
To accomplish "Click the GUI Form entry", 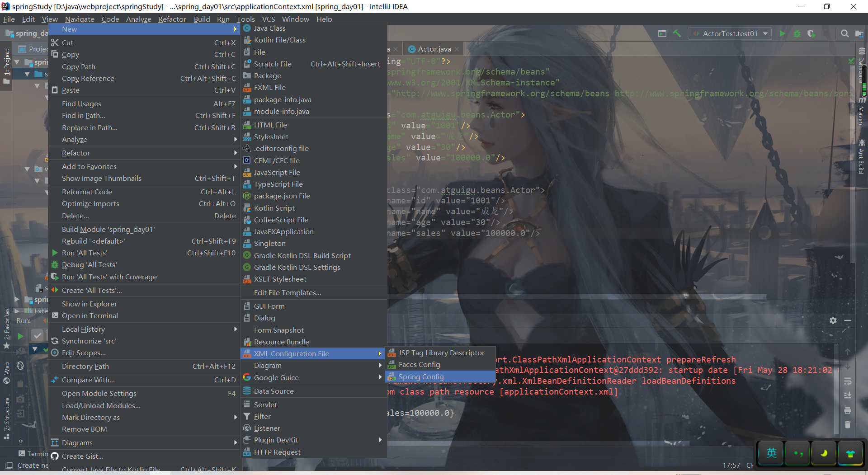I will (314, 306).
